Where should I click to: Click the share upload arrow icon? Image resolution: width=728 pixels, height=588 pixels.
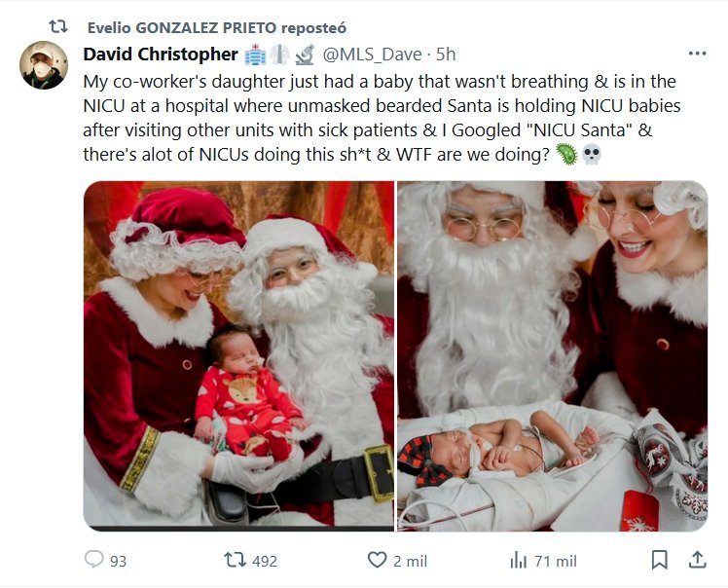pos(697,561)
